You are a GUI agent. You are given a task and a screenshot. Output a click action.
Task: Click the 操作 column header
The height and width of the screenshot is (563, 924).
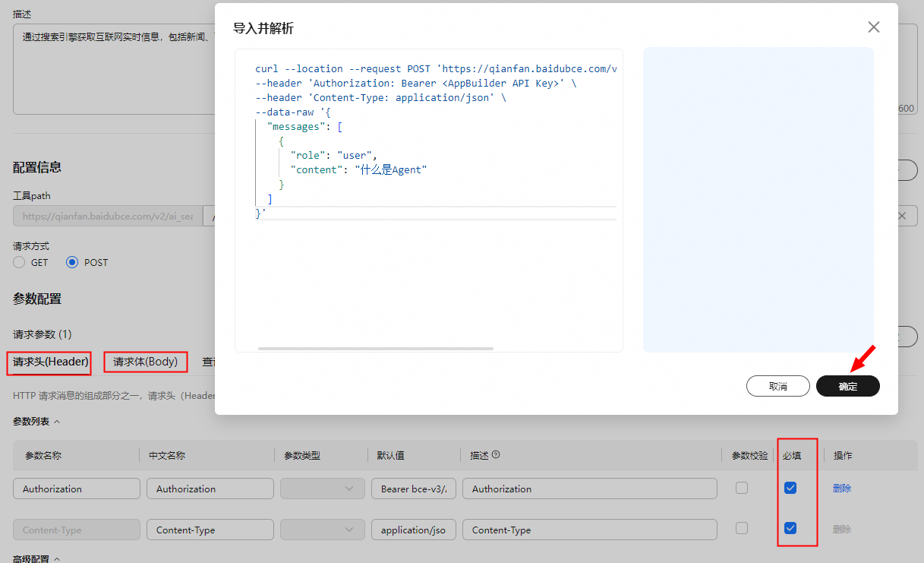point(843,456)
